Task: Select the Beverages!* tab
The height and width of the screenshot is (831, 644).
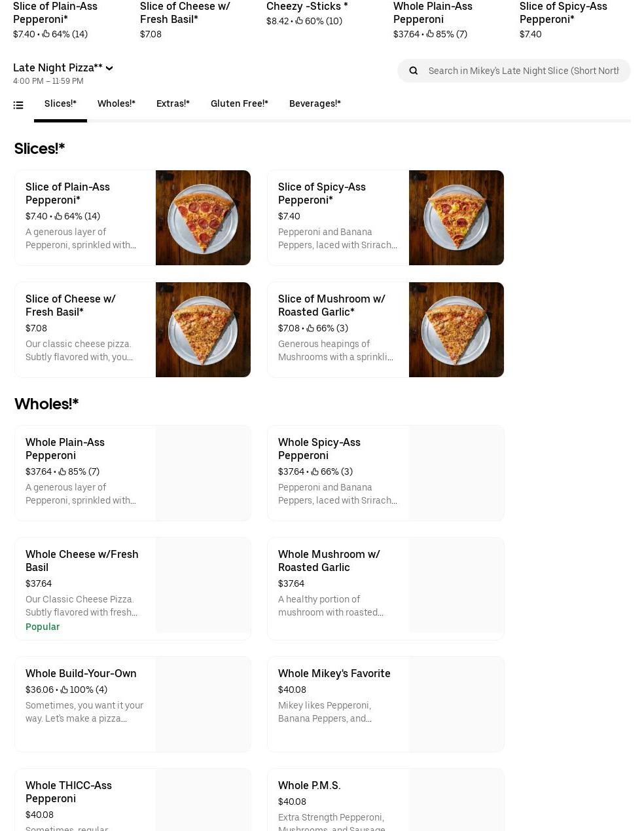Action: click(315, 103)
